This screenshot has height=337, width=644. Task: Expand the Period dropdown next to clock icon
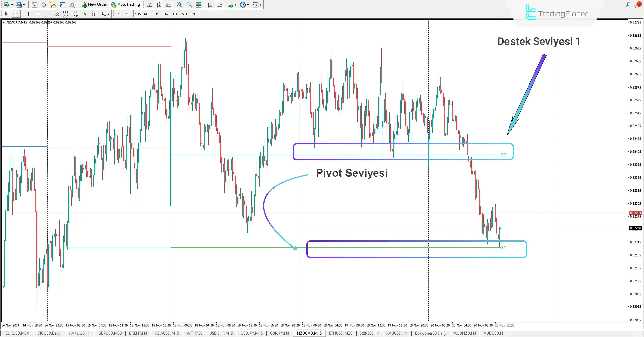(x=249, y=5)
